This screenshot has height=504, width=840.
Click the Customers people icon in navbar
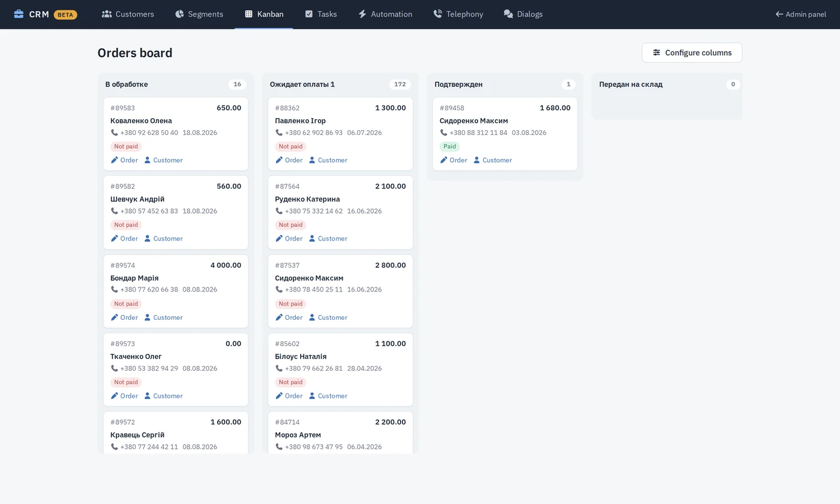[107, 14]
